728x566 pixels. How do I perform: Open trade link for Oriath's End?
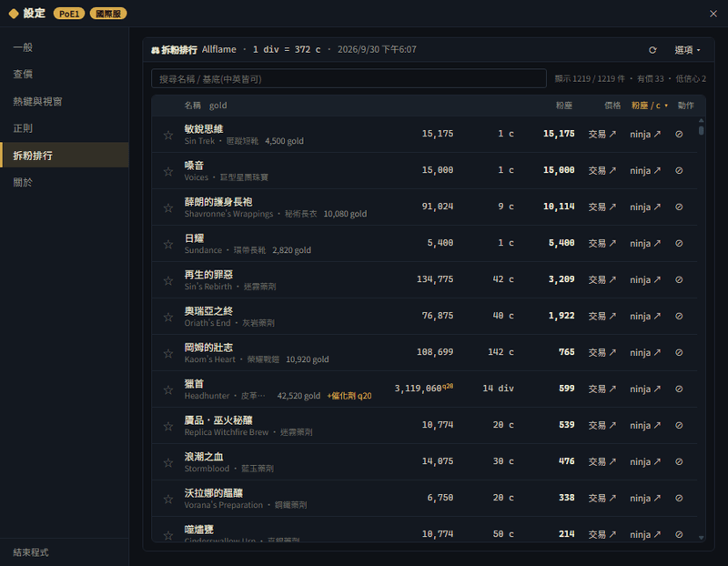click(602, 316)
